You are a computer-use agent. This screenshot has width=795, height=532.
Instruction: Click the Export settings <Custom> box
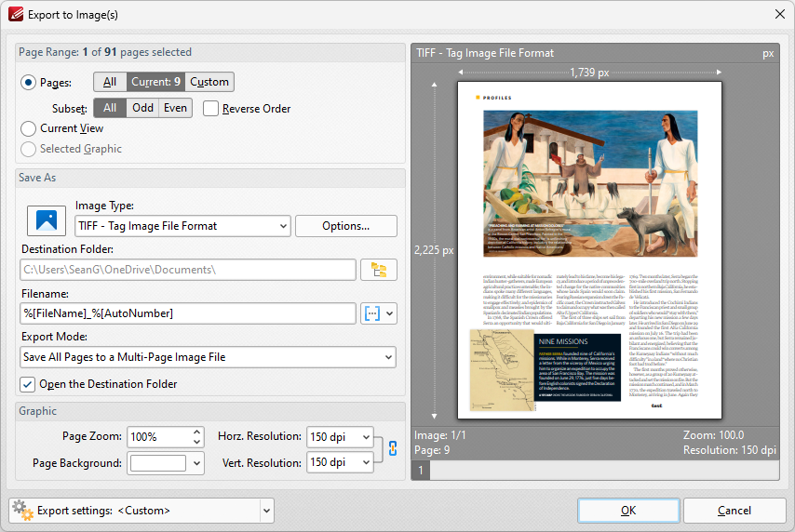[x=141, y=511]
